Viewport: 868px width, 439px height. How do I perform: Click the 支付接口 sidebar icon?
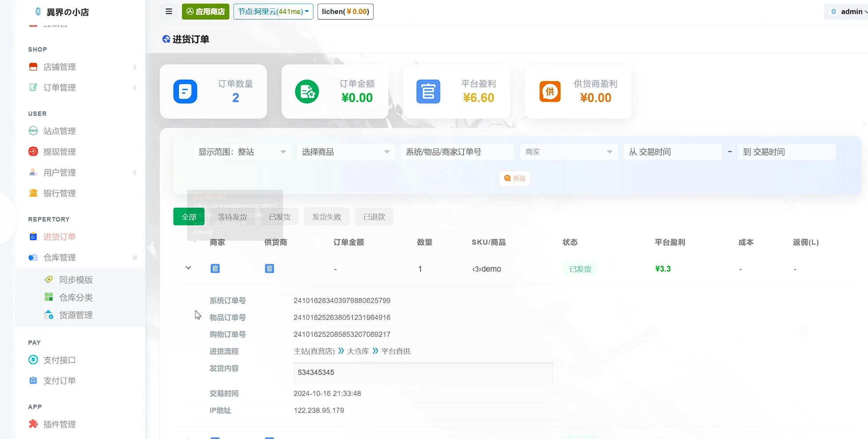coord(33,360)
